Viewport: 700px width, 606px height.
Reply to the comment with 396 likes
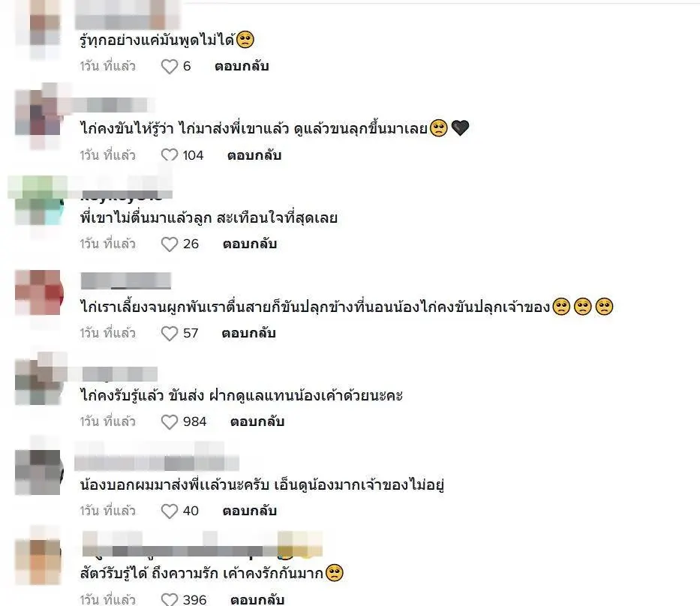pos(257,599)
